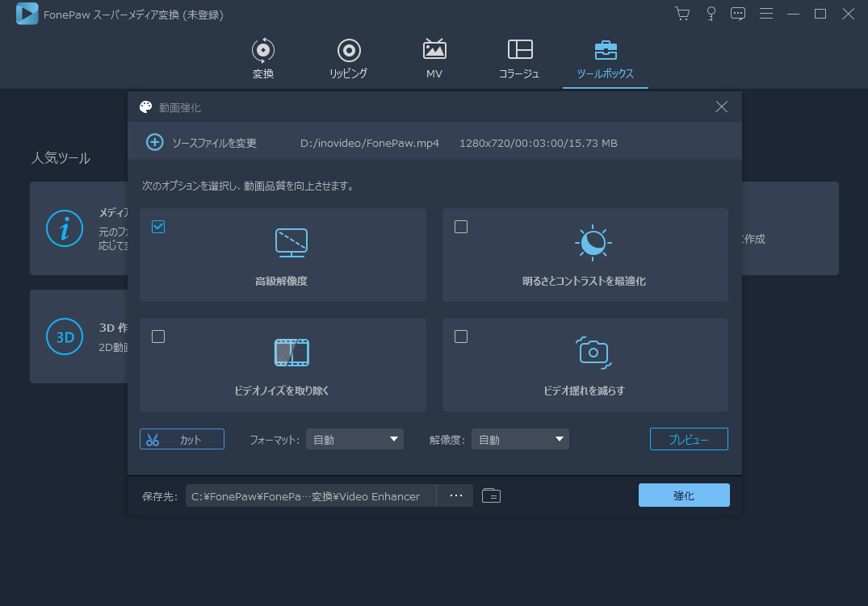The image size is (868, 606).
Task: Click the film strip noise removal icon
Action: click(x=291, y=353)
